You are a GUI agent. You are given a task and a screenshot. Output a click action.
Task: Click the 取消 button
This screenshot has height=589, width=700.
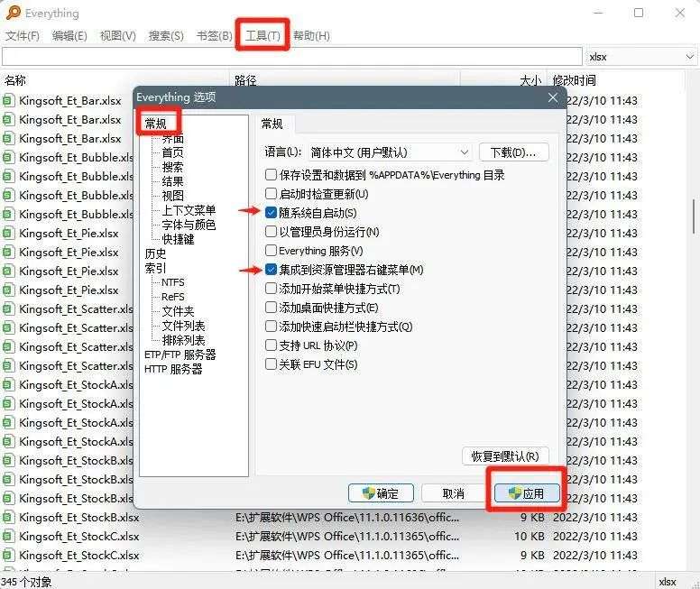pyautogui.click(x=453, y=493)
